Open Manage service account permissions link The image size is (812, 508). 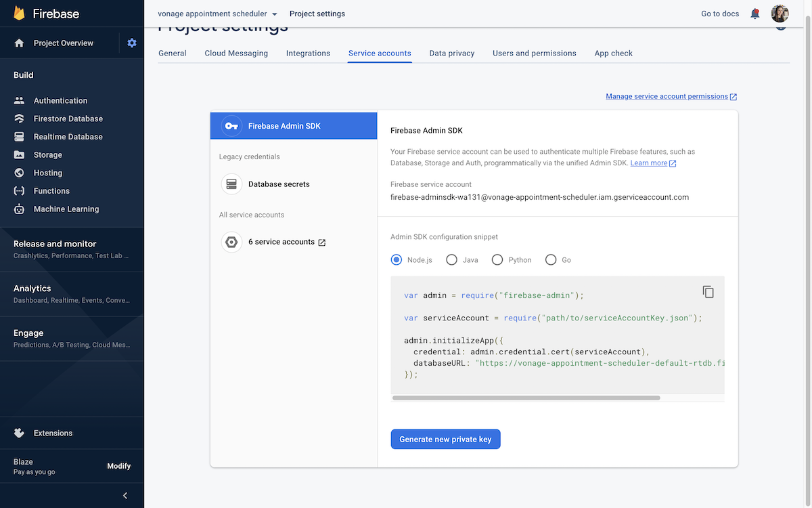[667, 97]
